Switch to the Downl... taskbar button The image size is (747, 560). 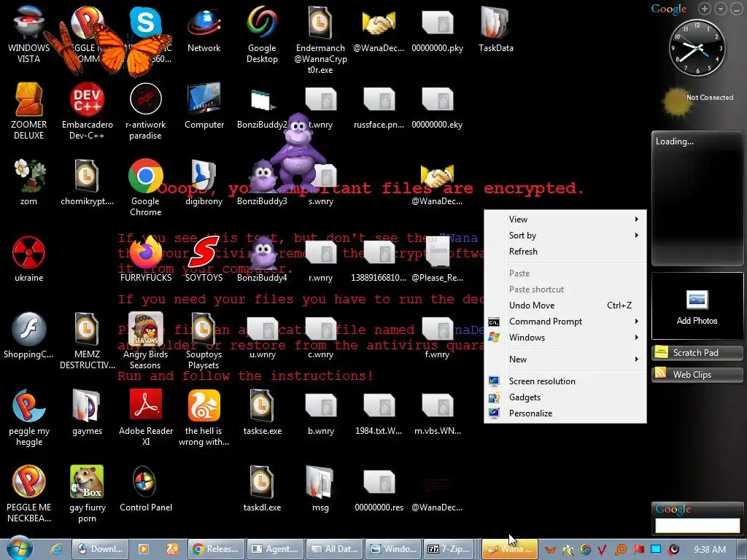(101, 549)
